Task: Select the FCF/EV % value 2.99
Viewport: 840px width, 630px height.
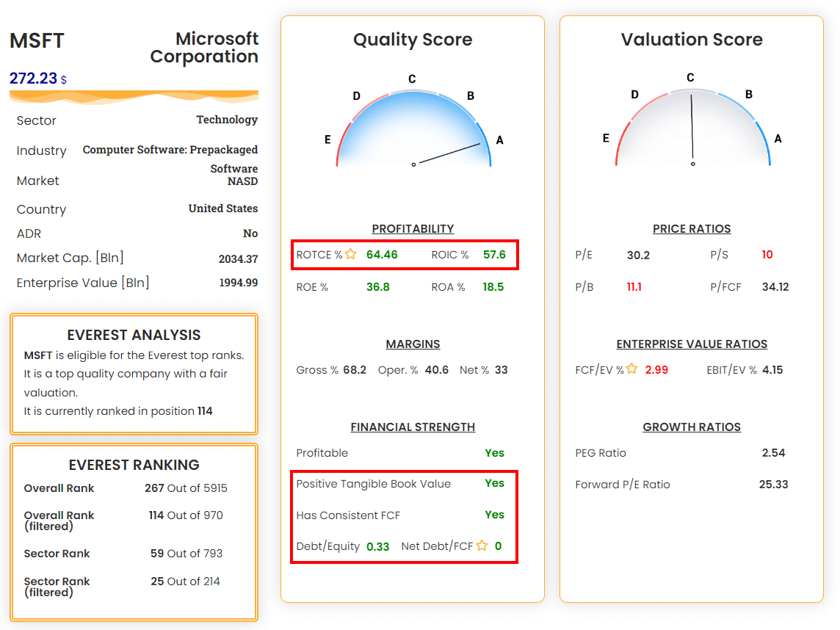Action: [x=656, y=369]
